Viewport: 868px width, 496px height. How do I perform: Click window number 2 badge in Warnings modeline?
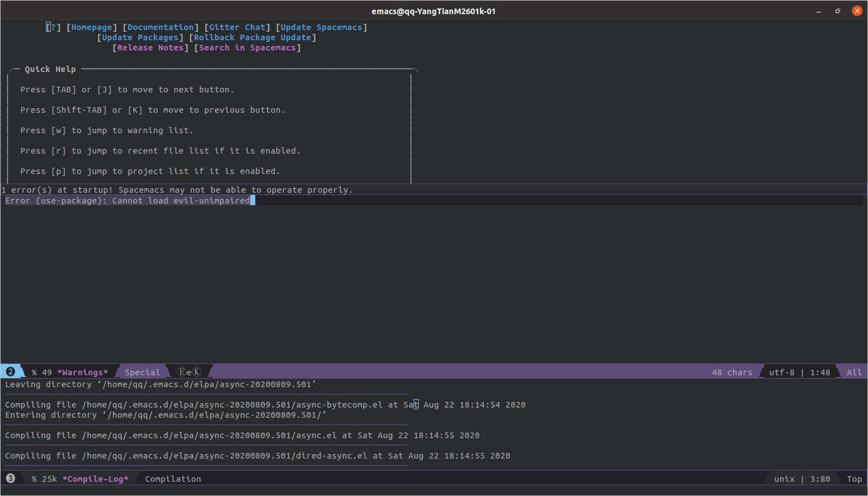(10, 372)
